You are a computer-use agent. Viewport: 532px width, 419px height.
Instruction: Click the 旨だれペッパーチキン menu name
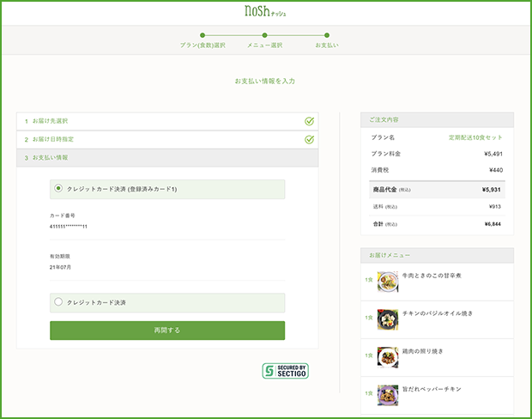(x=432, y=389)
